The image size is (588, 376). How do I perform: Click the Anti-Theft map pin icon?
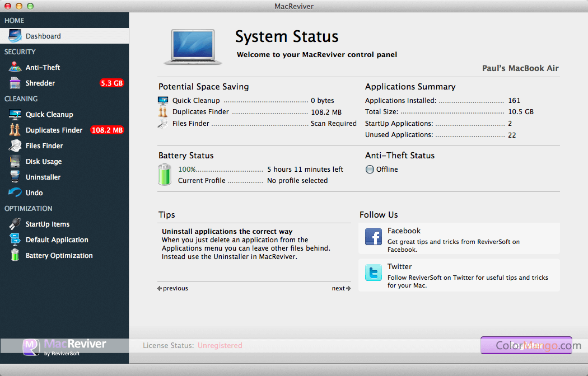15,67
